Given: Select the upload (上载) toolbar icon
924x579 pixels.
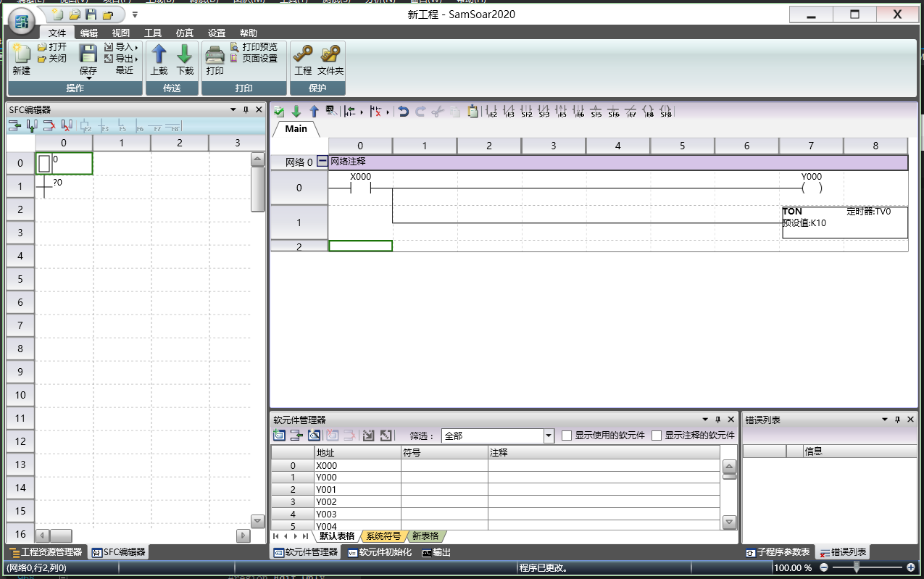Looking at the screenshot, I should click(158, 57).
